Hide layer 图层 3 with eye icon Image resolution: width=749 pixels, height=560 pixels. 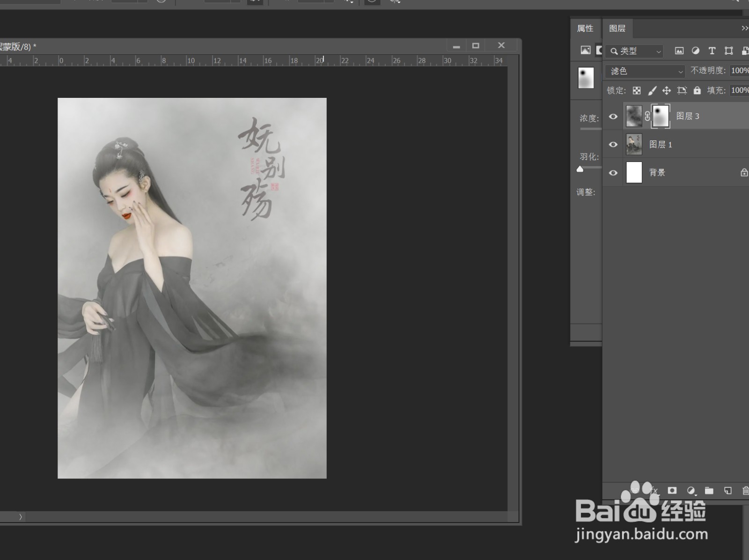(x=613, y=117)
